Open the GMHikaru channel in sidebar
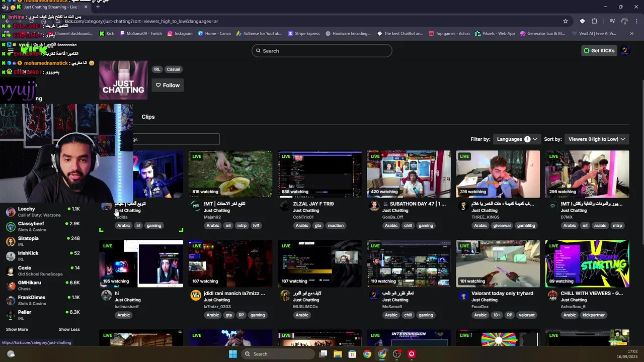Image resolution: width=644 pixels, height=362 pixels. 43,286
